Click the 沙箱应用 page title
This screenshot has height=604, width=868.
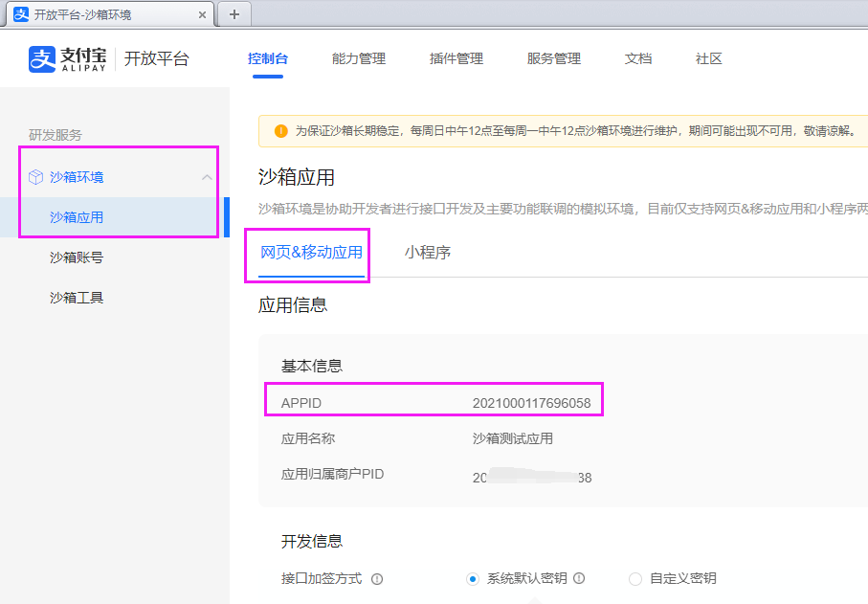coord(296,177)
